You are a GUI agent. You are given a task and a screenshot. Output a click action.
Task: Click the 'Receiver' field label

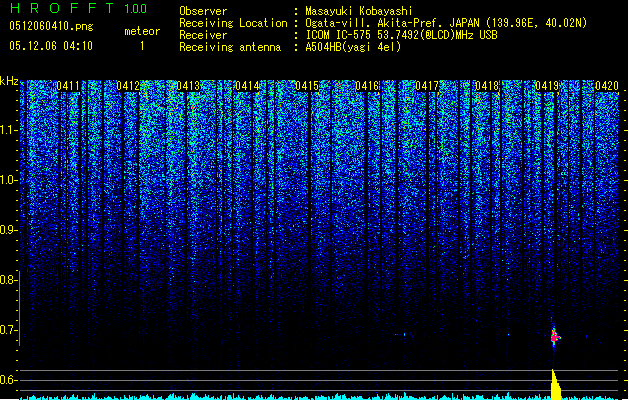point(203,35)
